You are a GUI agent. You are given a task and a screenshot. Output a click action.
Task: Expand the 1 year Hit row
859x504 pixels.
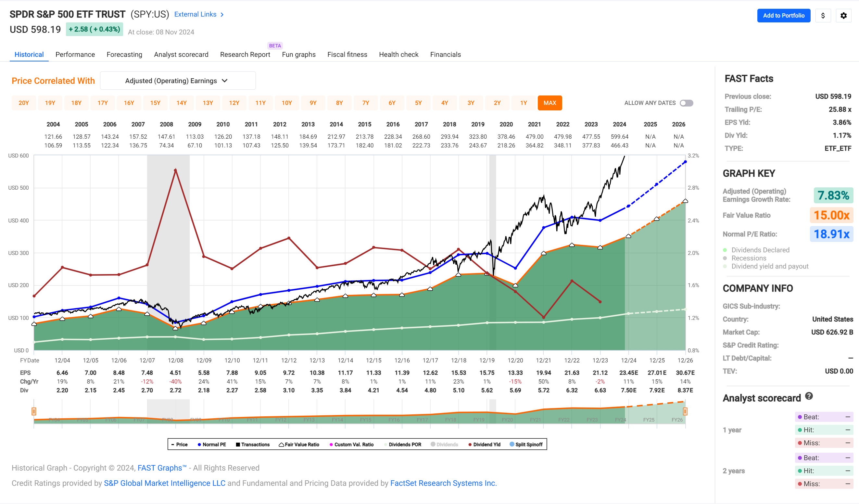tap(824, 430)
